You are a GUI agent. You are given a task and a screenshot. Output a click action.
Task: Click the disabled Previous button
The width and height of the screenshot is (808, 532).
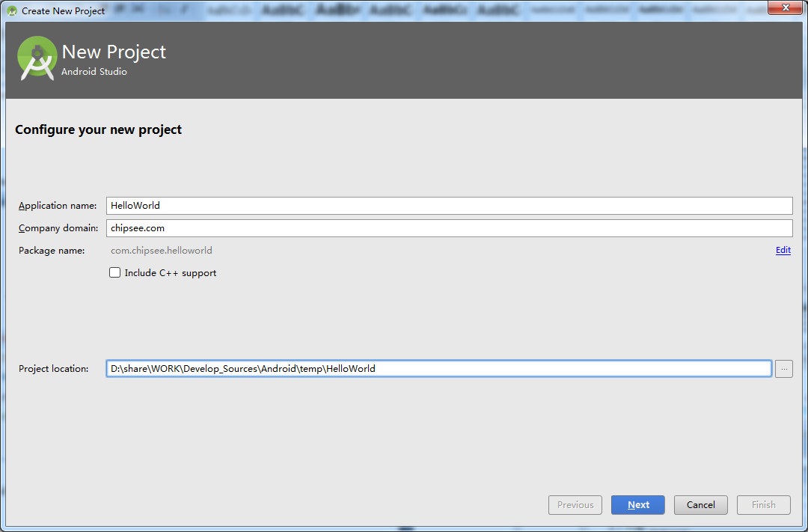click(575, 505)
